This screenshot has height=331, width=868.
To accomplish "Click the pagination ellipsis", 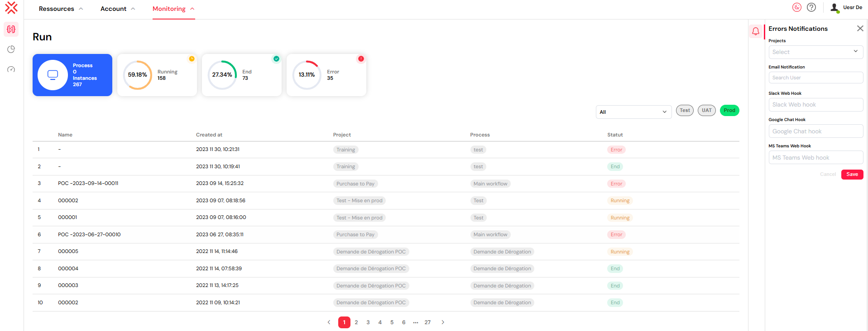I will click(416, 322).
